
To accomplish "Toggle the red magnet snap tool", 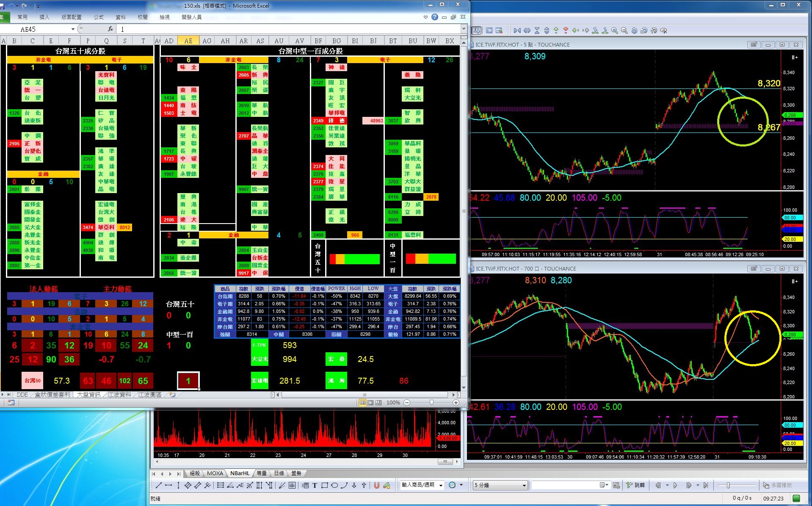I will 376,485.
